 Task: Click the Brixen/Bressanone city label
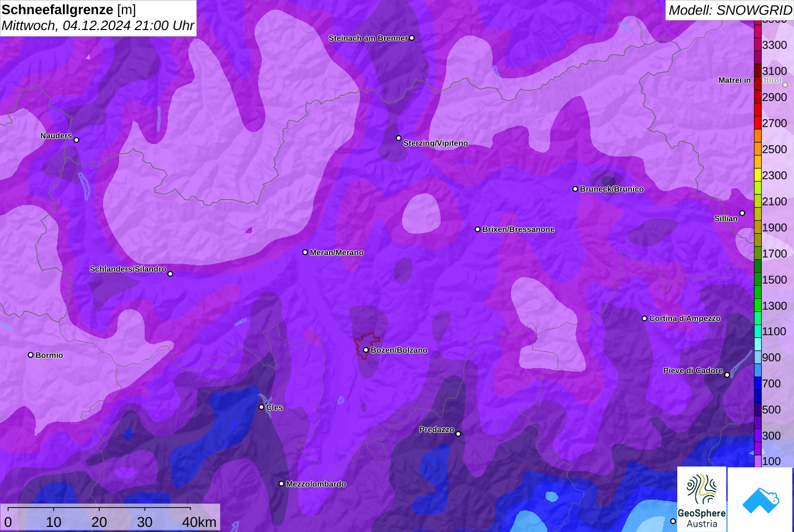(x=518, y=230)
